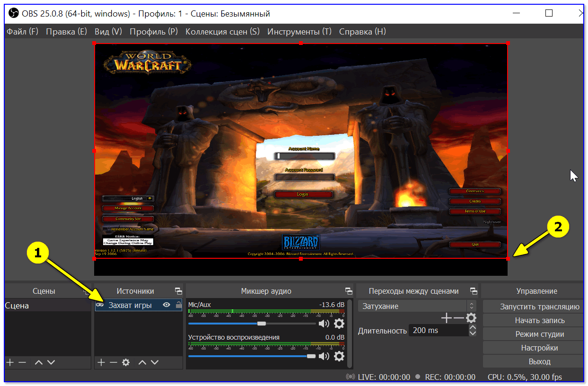Click the bottom-right resize handle of the preview source

point(508,258)
